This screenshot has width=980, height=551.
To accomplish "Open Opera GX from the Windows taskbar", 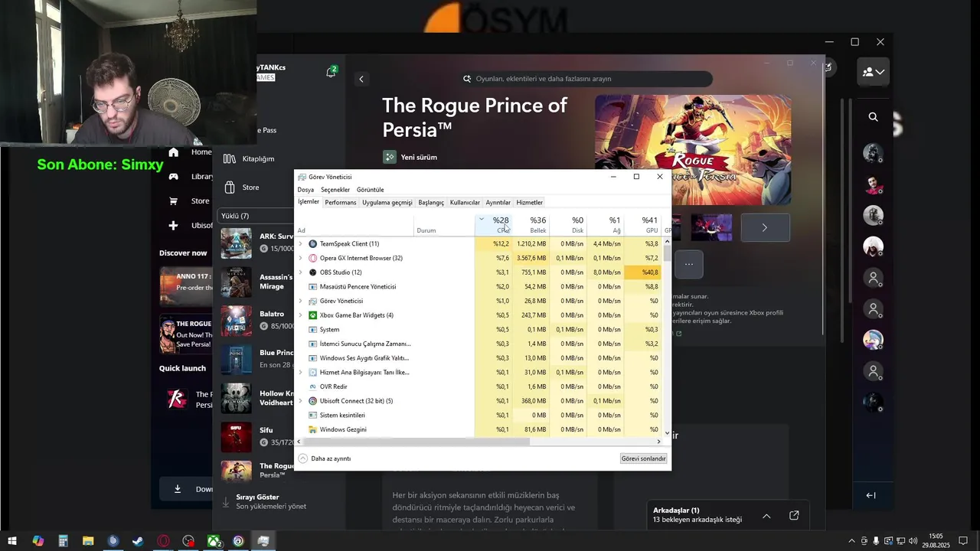I will coord(163,541).
